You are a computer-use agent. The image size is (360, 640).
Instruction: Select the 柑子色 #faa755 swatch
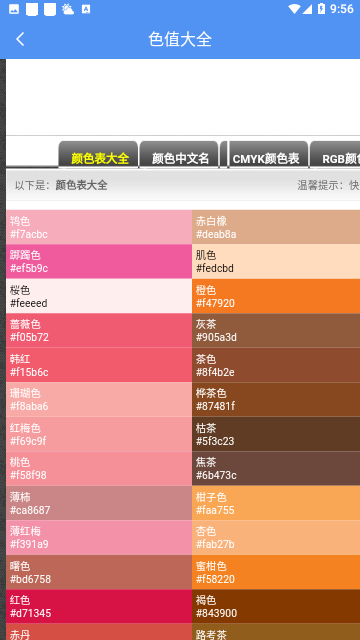pos(276,503)
